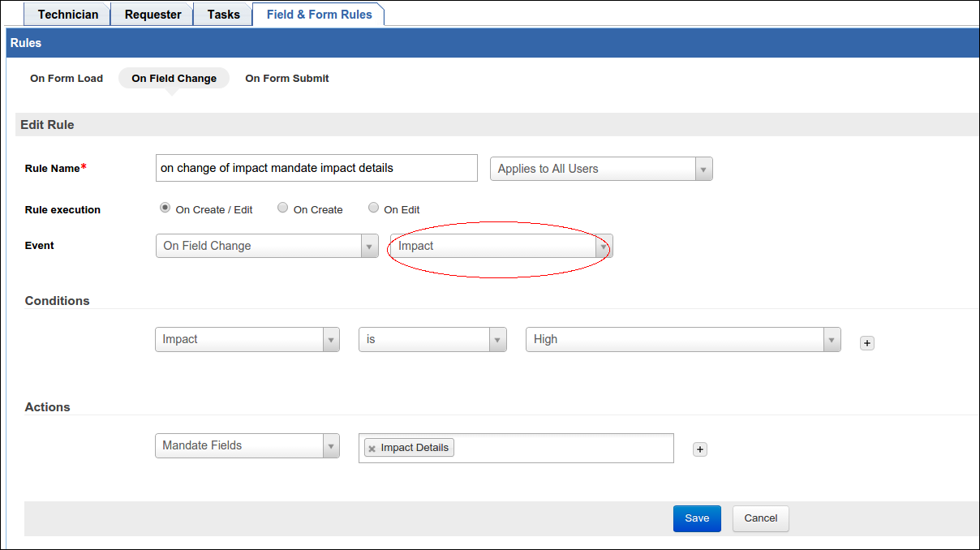Viewport: 980px width, 550px height.
Task: Add a new condition with plus icon
Action: tap(866, 343)
